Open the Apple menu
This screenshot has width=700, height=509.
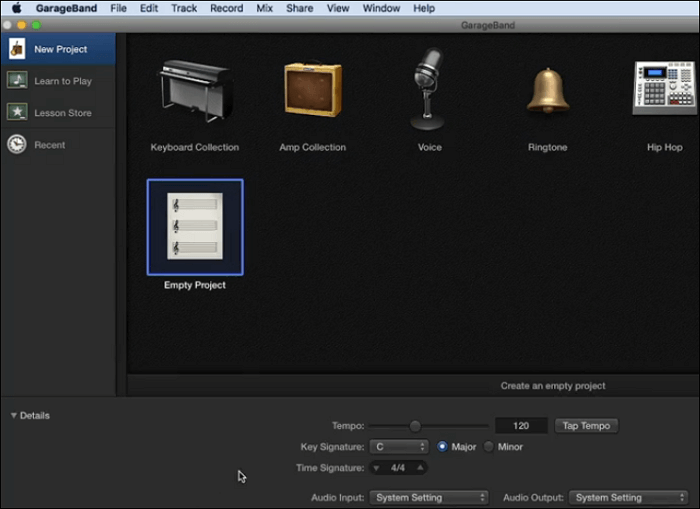17,8
